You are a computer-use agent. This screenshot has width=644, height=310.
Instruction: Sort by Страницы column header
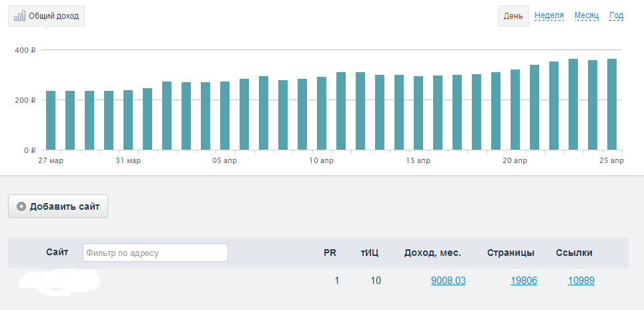pos(511,253)
